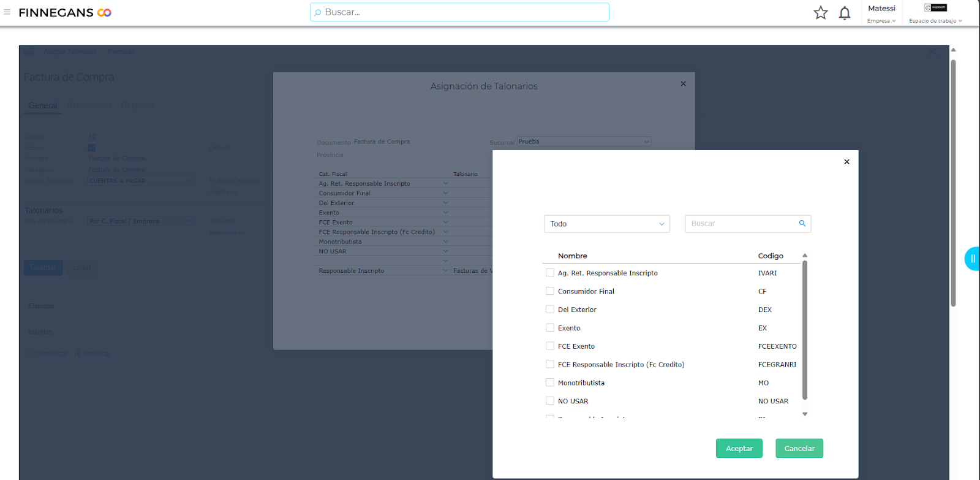Open the notifications bell
Screen dimensions: 980x480
[845, 13]
